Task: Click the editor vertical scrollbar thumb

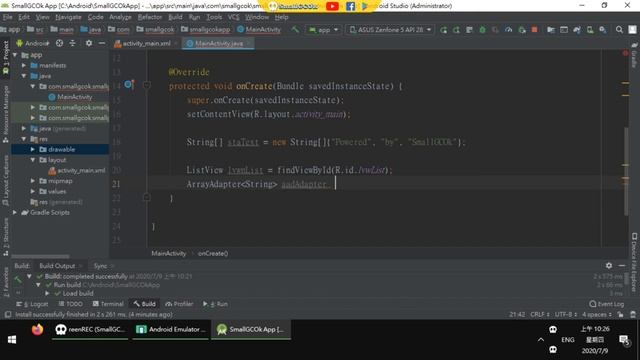Action: click(x=626, y=171)
